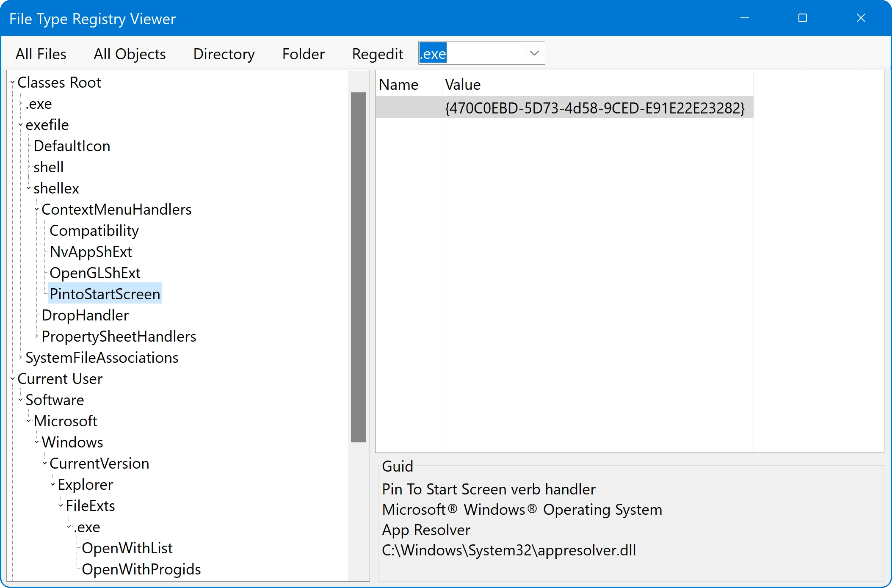Expand the SystemFileAssociations node
This screenshot has height=588, width=892.
tap(20, 358)
